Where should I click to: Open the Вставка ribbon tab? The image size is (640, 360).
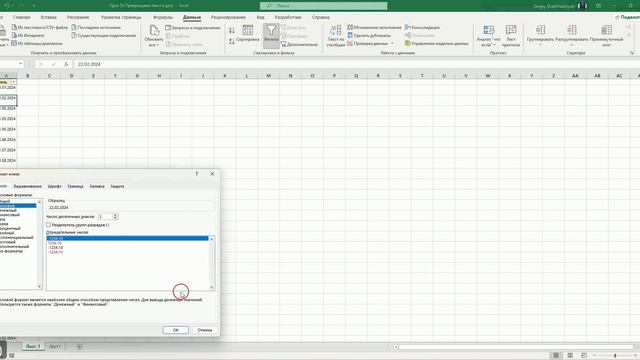click(49, 17)
